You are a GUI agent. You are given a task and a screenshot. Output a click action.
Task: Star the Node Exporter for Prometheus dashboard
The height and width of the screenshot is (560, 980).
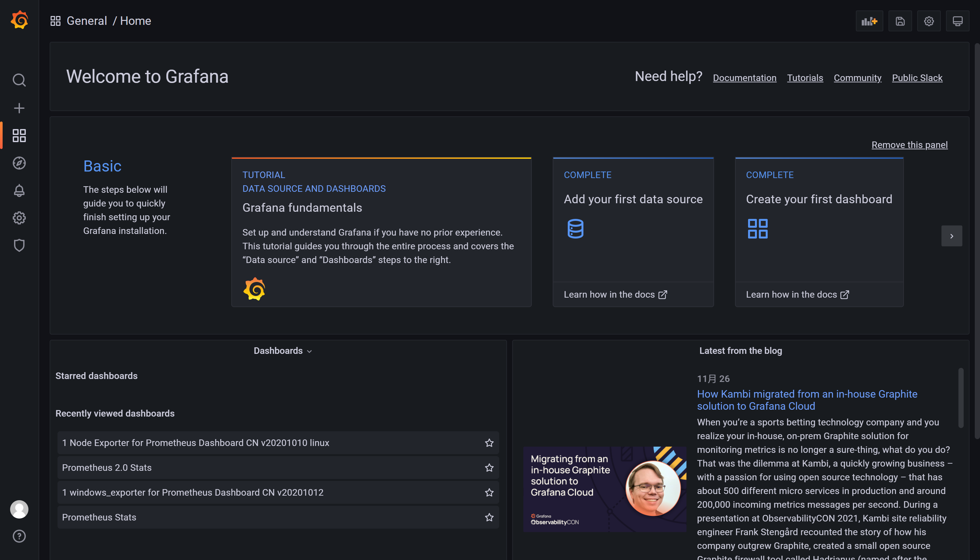[489, 443]
